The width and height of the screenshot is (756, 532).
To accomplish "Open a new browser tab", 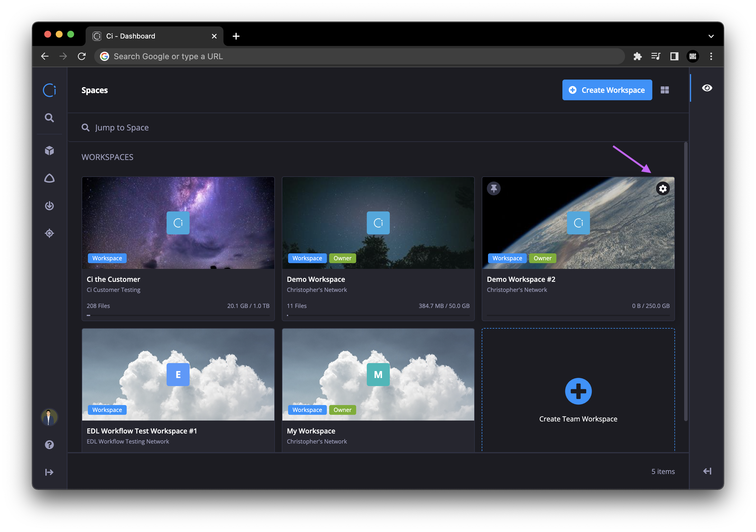I will 236,36.
